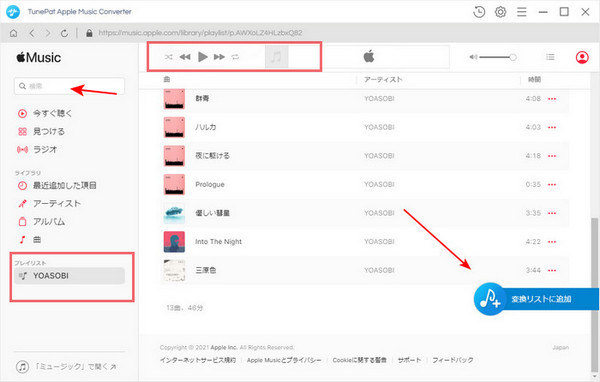Open Cookieに関する警告 footer link

[359, 360]
